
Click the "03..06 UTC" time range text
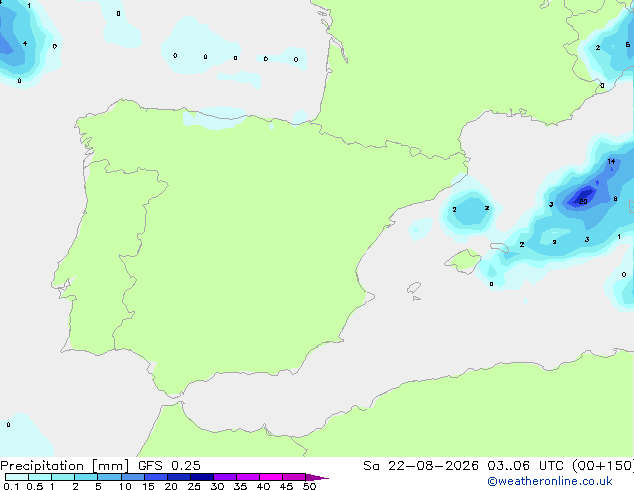pyautogui.click(x=525, y=466)
